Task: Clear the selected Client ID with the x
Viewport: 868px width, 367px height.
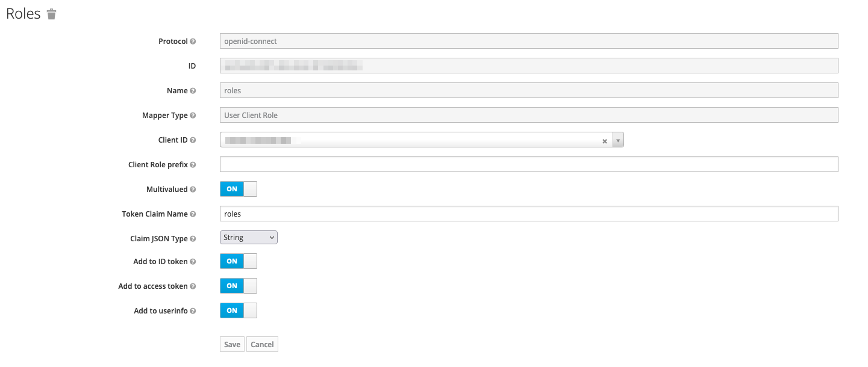Action: coord(605,140)
